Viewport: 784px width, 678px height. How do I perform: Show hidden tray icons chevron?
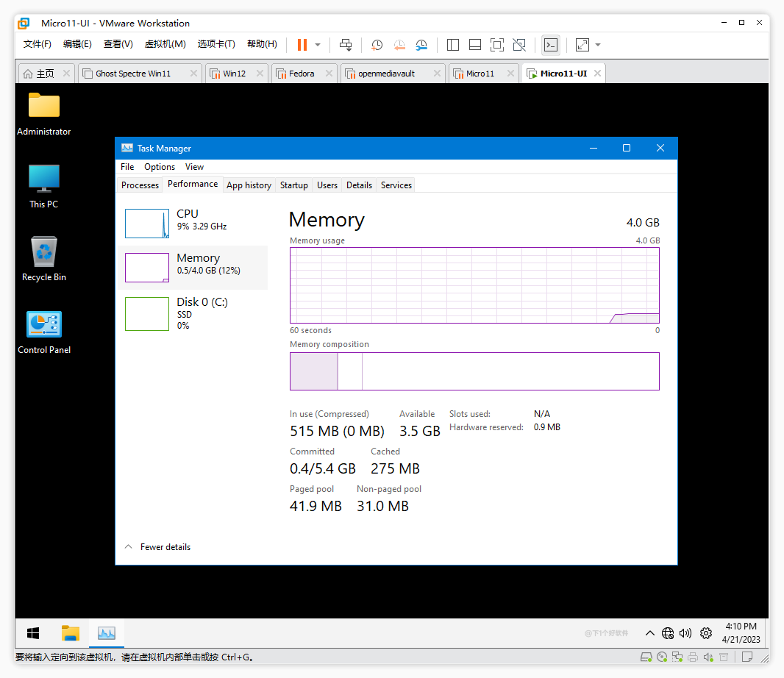[649, 633]
